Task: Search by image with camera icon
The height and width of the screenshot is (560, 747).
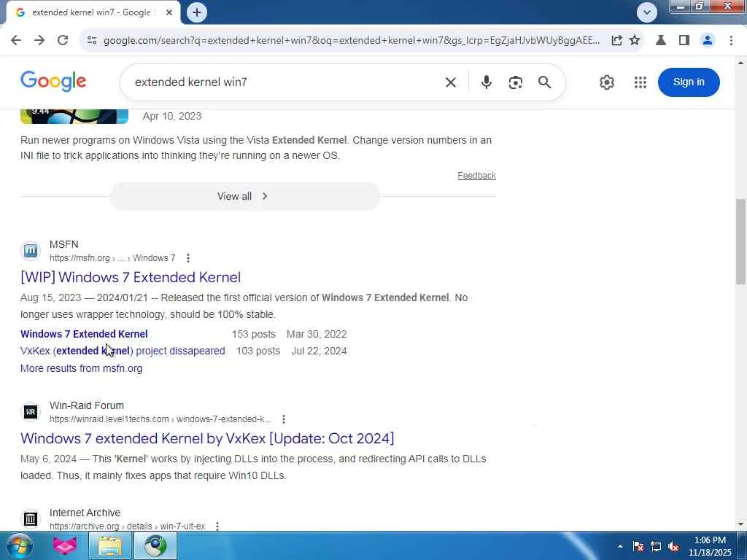Action: click(x=516, y=82)
